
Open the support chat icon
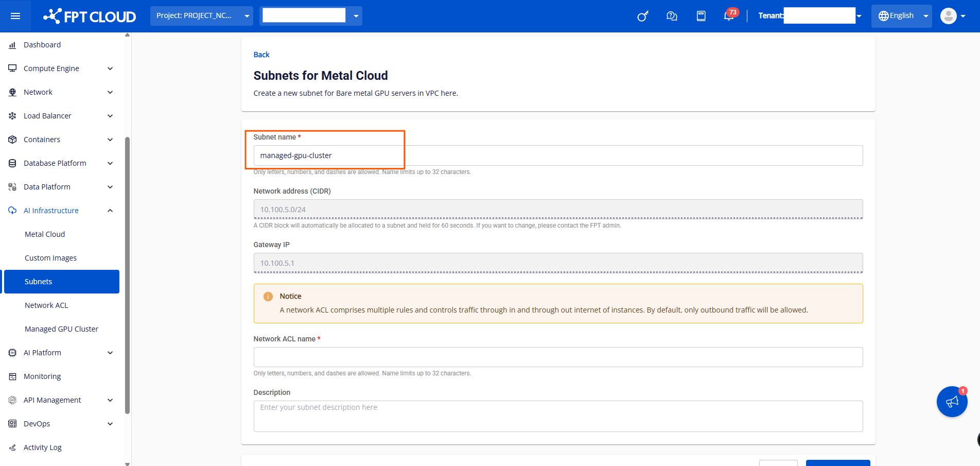pyautogui.click(x=672, y=16)
